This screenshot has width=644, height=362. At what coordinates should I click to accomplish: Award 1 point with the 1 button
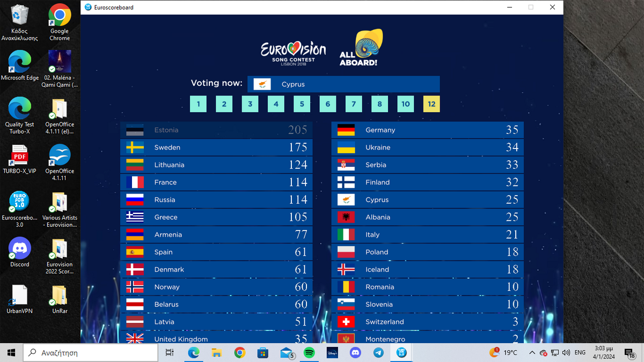point(198,104)
